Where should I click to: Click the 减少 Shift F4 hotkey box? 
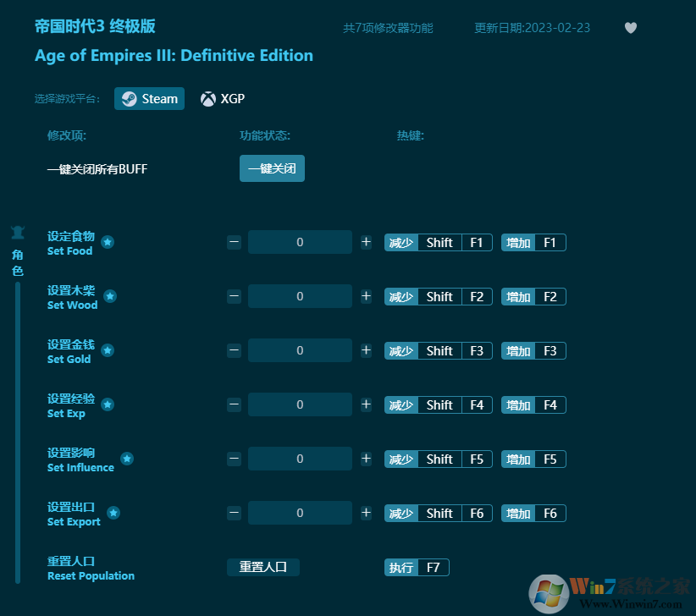pos(439,405)
